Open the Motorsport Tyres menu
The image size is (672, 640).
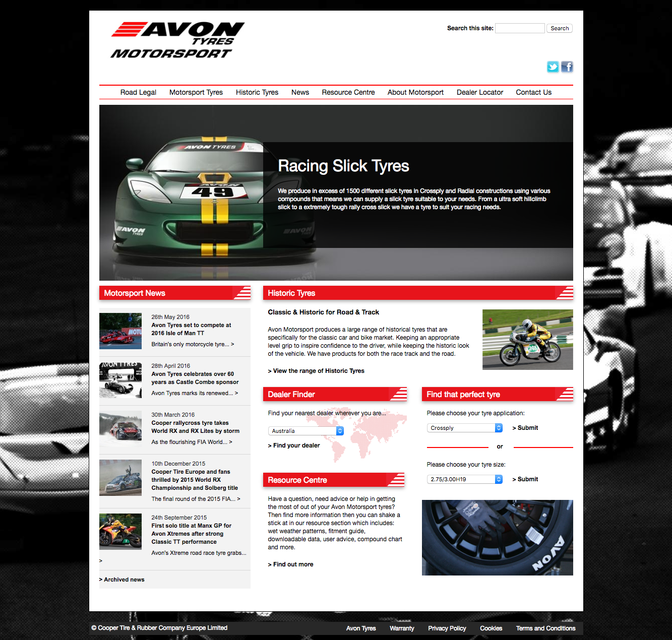coord(196,92)
